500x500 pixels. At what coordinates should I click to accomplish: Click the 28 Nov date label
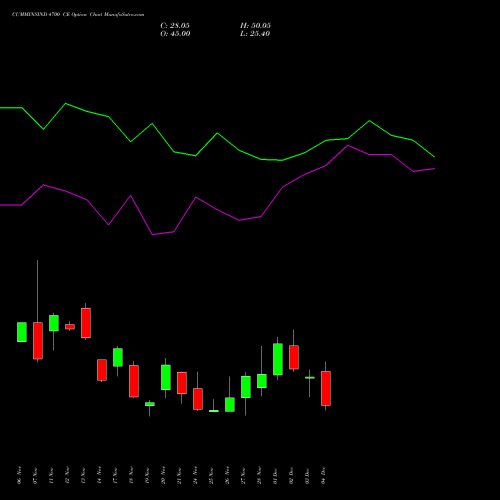coord(259,475)
